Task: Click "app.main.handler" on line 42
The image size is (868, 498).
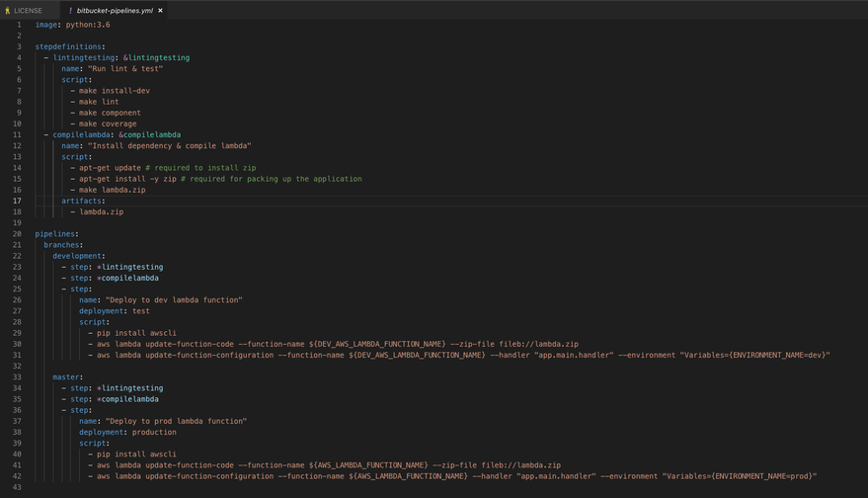Action: [556, 476]
